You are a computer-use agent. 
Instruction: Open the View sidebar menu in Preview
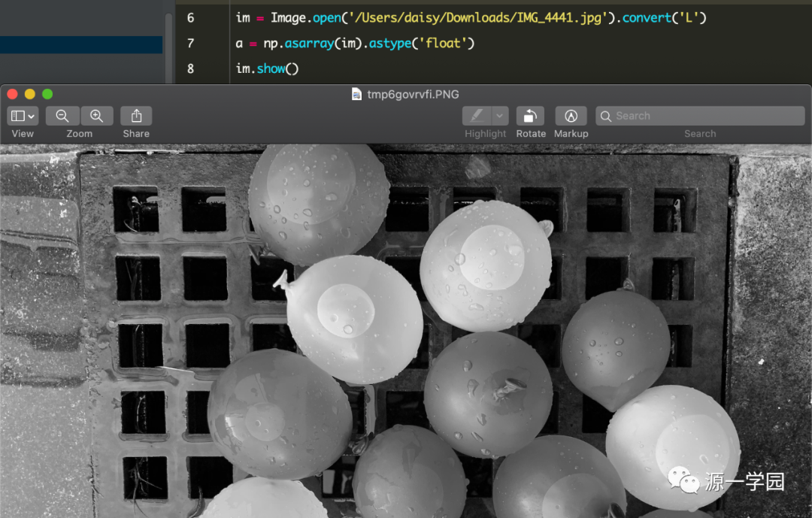pyautogui.click(x=23, y=116)
